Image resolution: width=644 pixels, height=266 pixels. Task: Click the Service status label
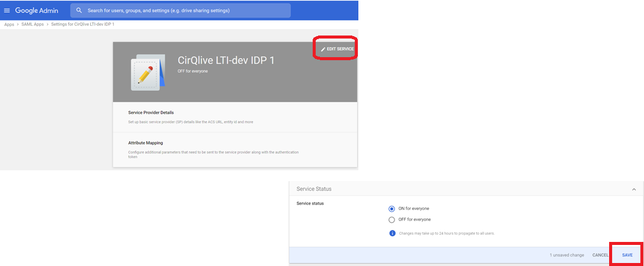click(310, 203)
